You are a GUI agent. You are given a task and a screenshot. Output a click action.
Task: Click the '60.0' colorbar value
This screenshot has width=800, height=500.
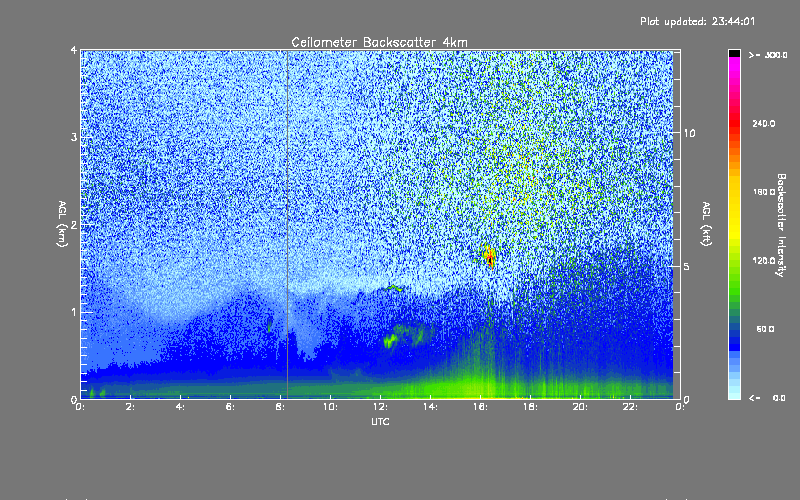pos(765,329)
